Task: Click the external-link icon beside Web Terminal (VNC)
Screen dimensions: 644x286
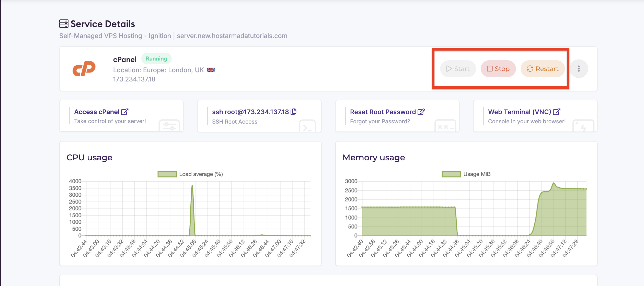Action: pos(557,112)
